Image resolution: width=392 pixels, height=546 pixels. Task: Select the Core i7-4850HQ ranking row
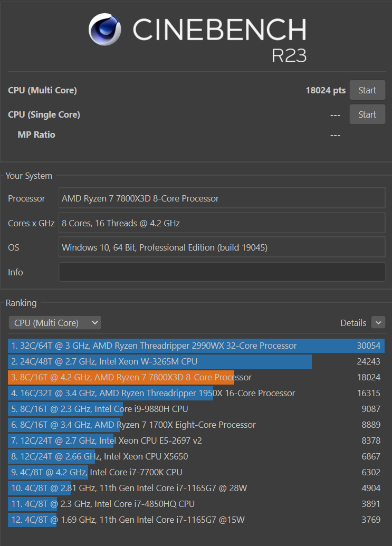196,504
